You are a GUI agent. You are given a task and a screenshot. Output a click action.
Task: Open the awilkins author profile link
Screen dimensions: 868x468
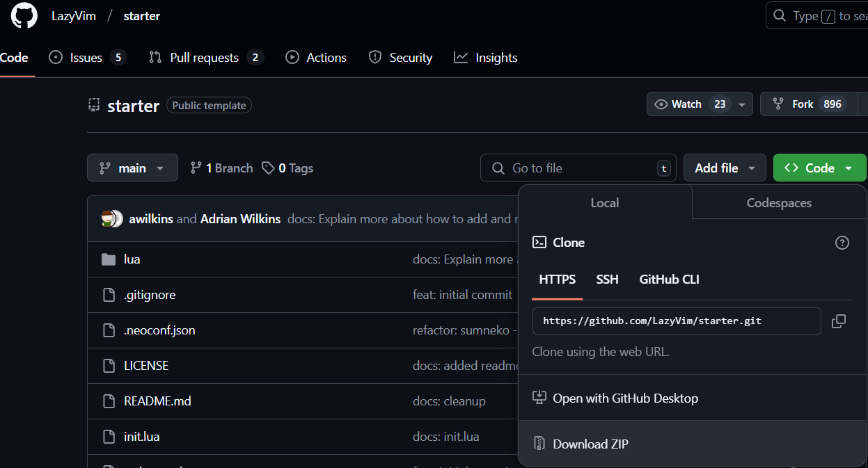pyautogui.click(x=151, y=219)
